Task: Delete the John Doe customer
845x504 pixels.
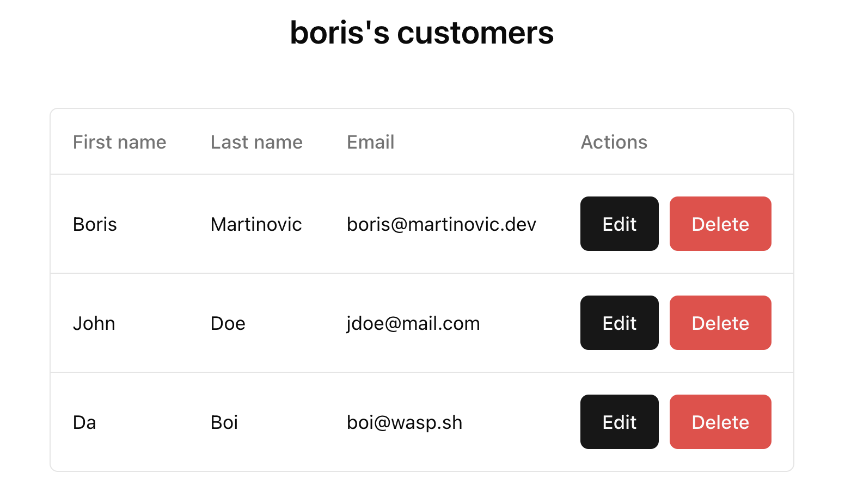Action: tap(720, 323)
